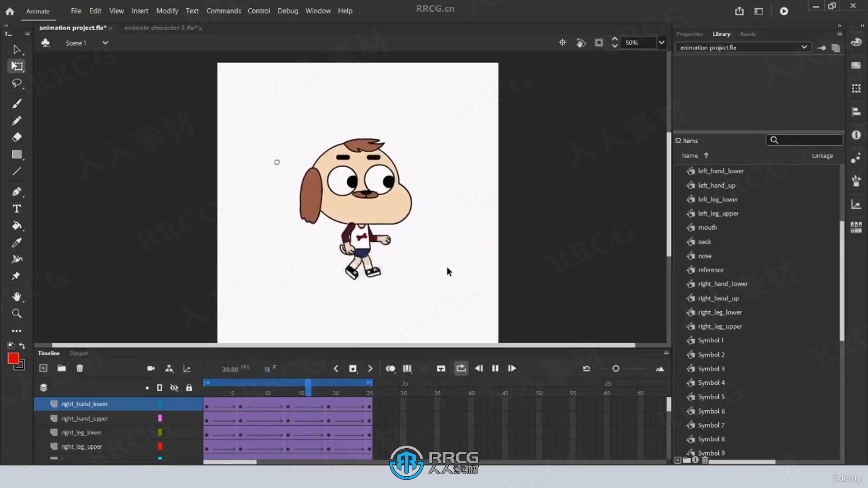Select the Free Transform tool
868x488 pixels.
[x=16, y=66]
